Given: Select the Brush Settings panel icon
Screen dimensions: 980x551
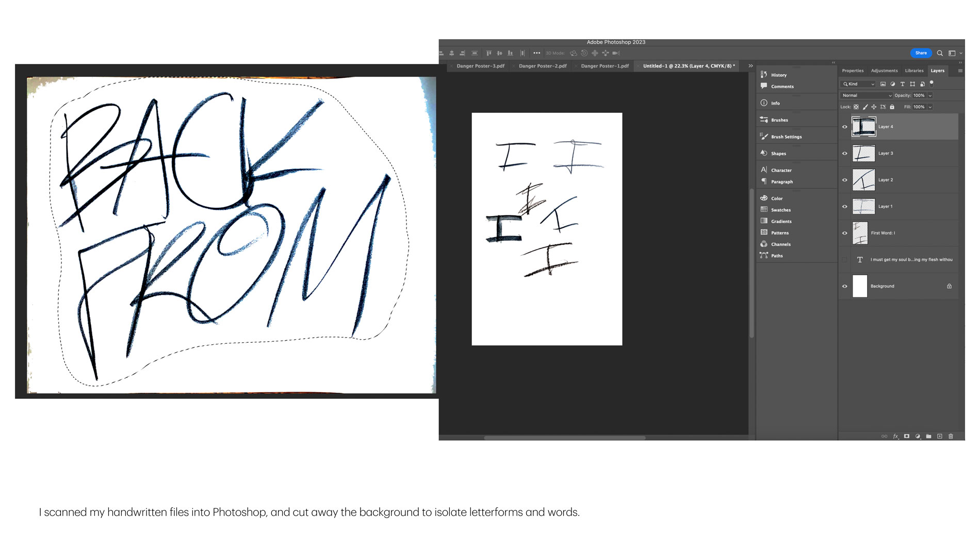Looking at the screenshot, I should (764, 137).
